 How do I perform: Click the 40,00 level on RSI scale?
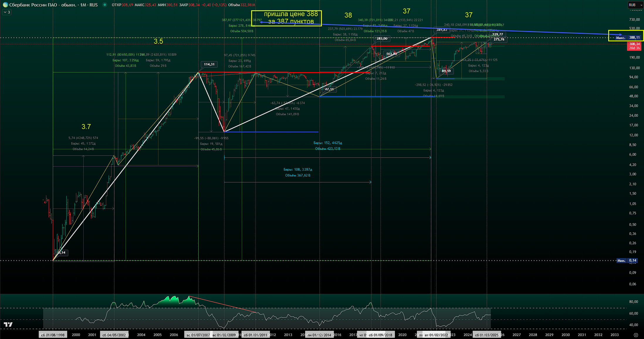(x=634, y=325)
